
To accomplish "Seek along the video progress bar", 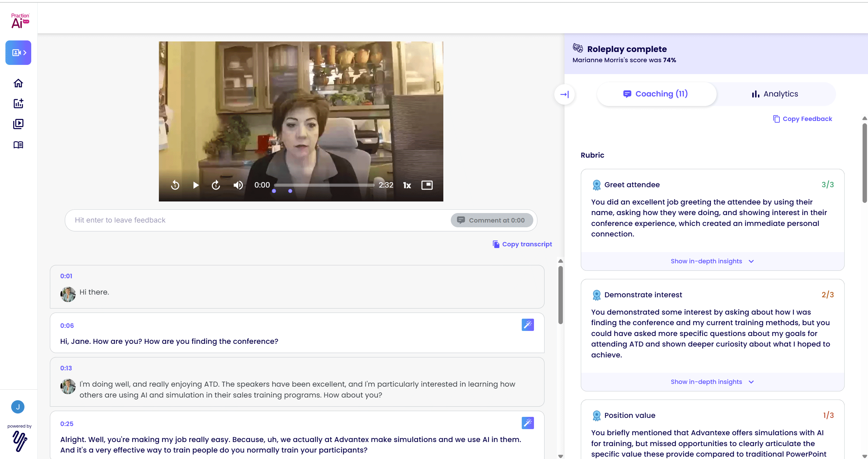I will pos(324,185).
